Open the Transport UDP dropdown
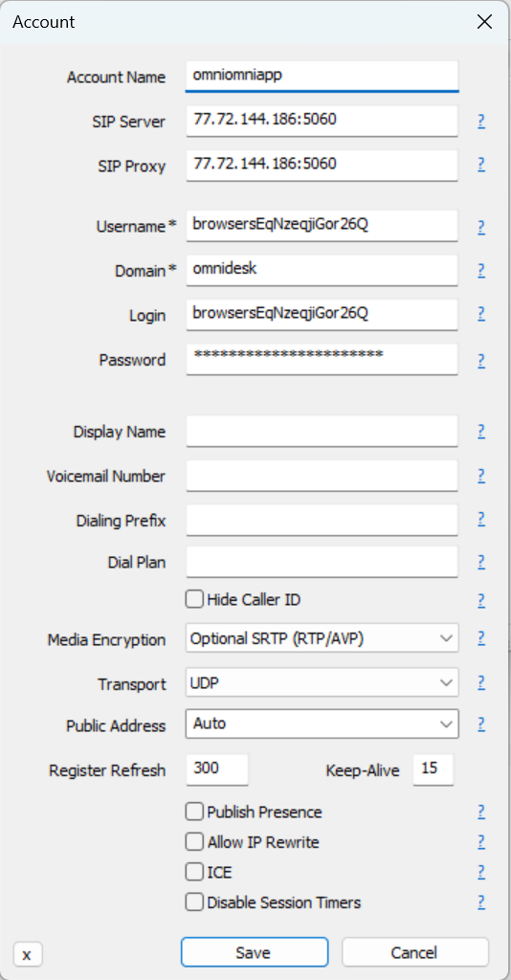Screen dimensions: 511x980 [x=322, y=682]
